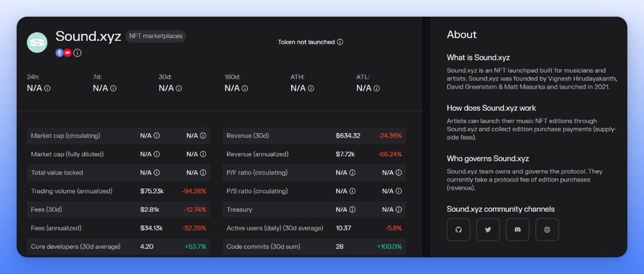This screenshot has width=644, height=274.
Task: Click the info icon beside ATH N/A
Action: pos(311,88)
